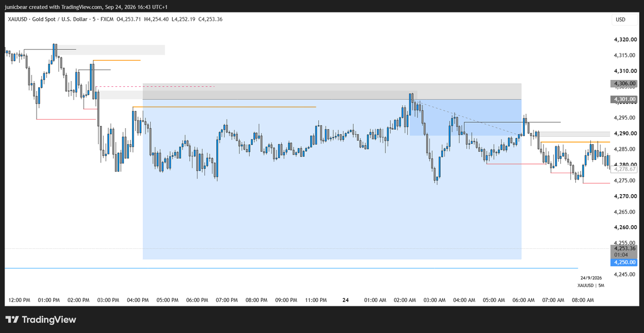The height and width of the screenshot is (333, 644).
Task: Click the blue 4,250.00 price label
Action: [624, 263]
